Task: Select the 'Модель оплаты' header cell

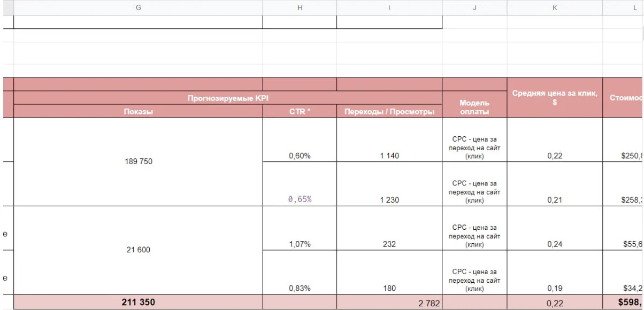Action: [x=474, y=105]
